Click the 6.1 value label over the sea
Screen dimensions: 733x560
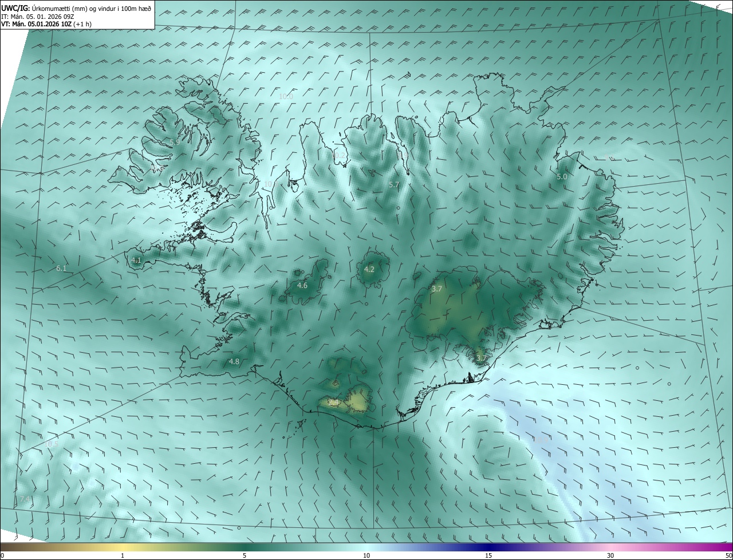click(61, 268)
